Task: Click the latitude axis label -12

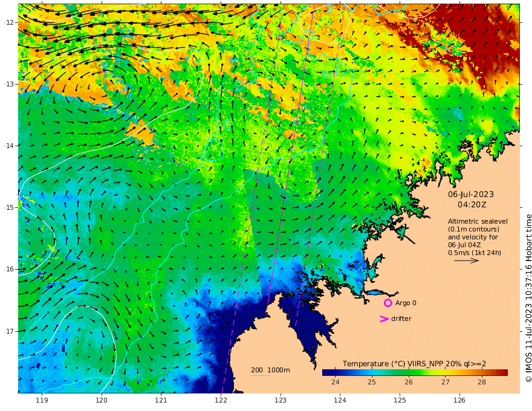Action: 9,22
